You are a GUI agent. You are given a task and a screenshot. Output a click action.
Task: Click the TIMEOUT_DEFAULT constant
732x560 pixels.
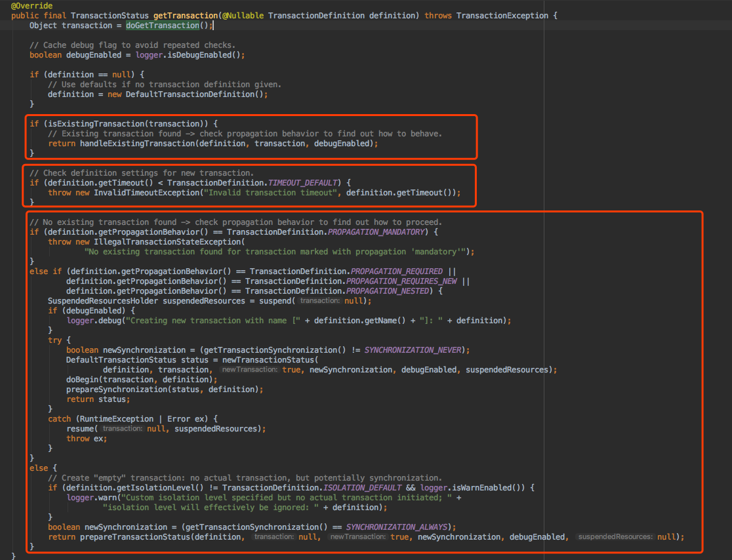[x=302, y=183]
